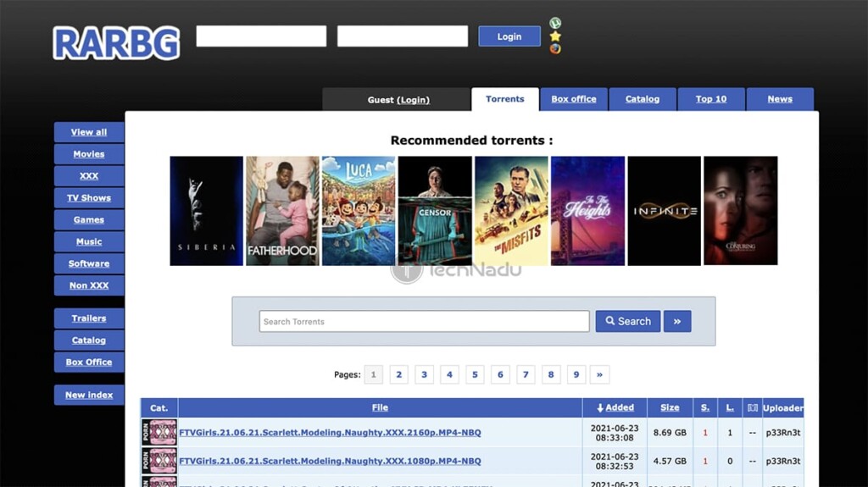This screenshot has width=868, height=487.
Task: Open the Guest (Login) link
Action: point(413,100)
